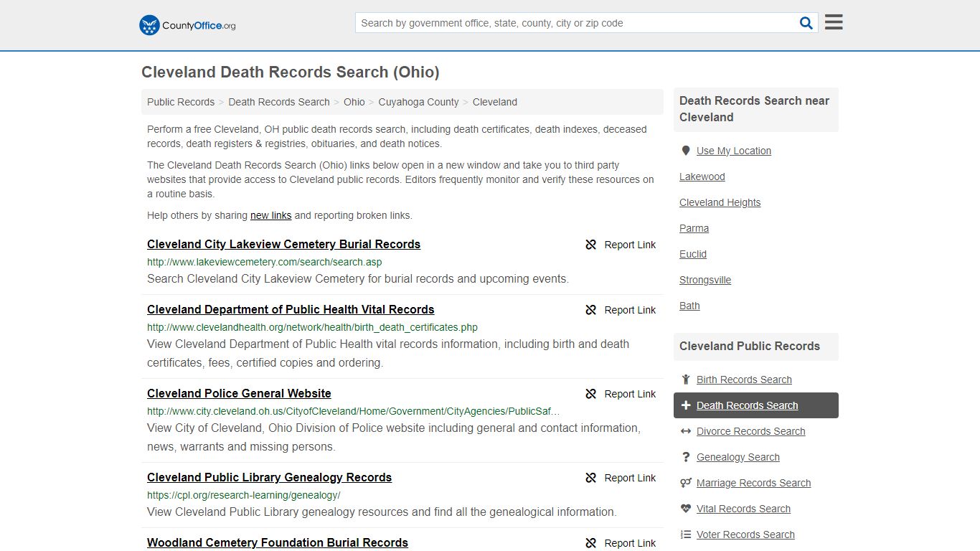Choose Parma nearby city
This screenshot has width=980, height=551.
coord(694,228)
